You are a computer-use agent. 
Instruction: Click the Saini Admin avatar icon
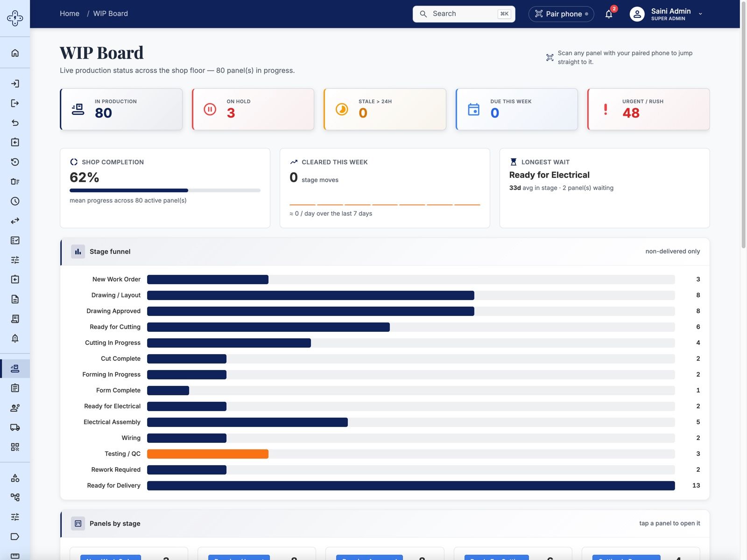[x=637, y=14]
